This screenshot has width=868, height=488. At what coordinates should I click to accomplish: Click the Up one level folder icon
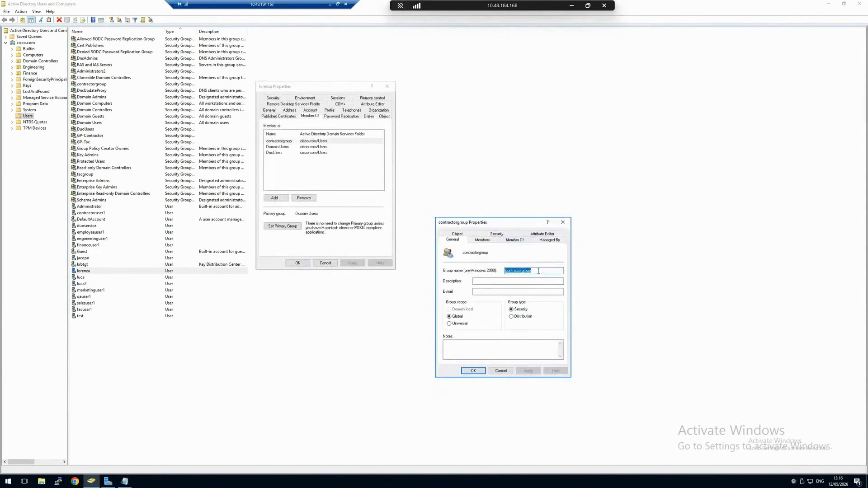(x=23, y=20)
